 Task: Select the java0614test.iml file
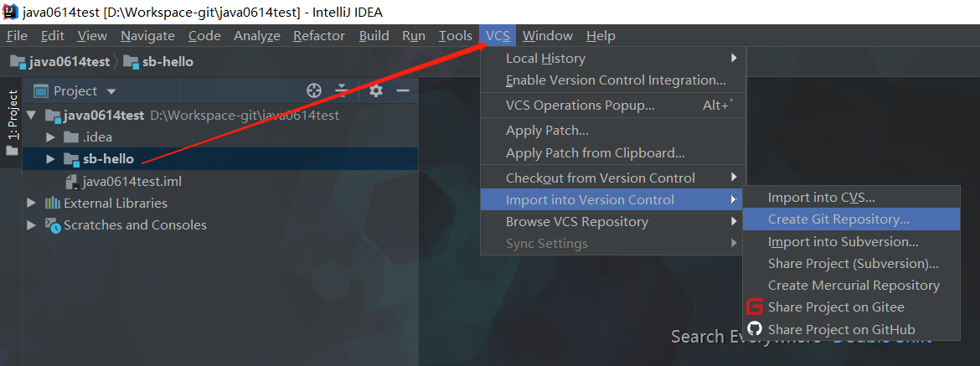click(x=132, y=181)
